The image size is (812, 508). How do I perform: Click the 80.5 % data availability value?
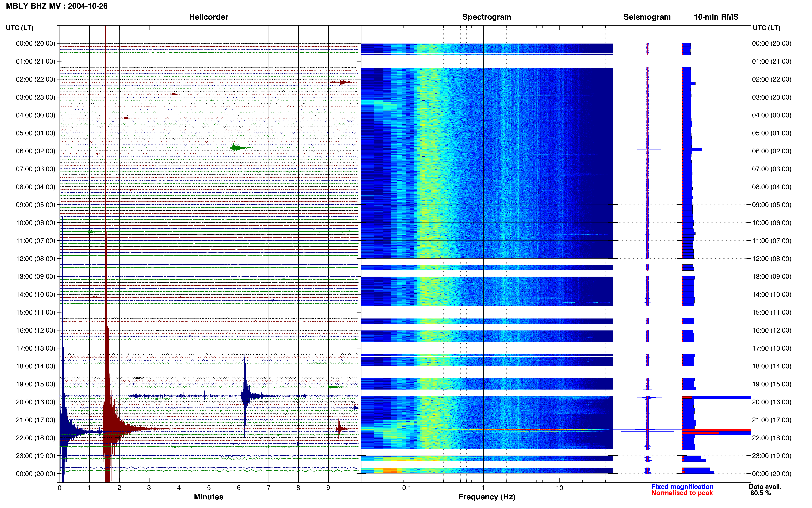[761, 493]
